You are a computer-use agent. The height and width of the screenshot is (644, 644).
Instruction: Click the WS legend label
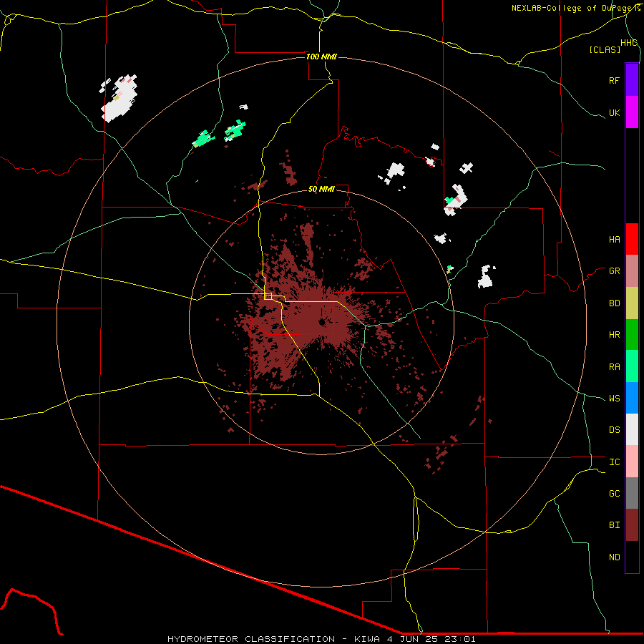coord(614,399)
